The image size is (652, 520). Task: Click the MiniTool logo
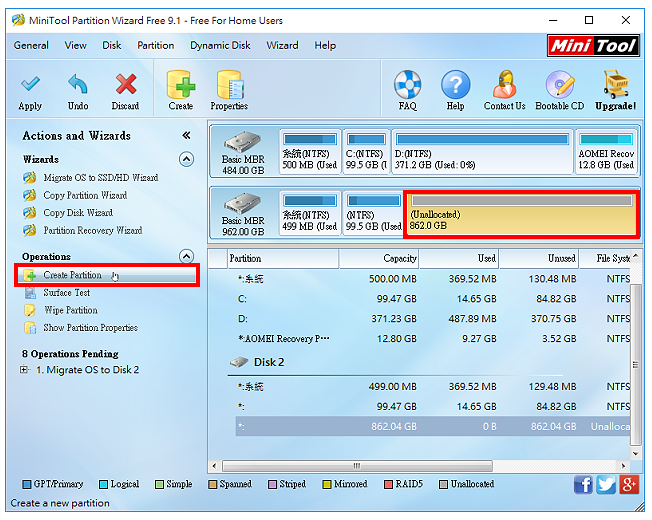tap(593, 46)
